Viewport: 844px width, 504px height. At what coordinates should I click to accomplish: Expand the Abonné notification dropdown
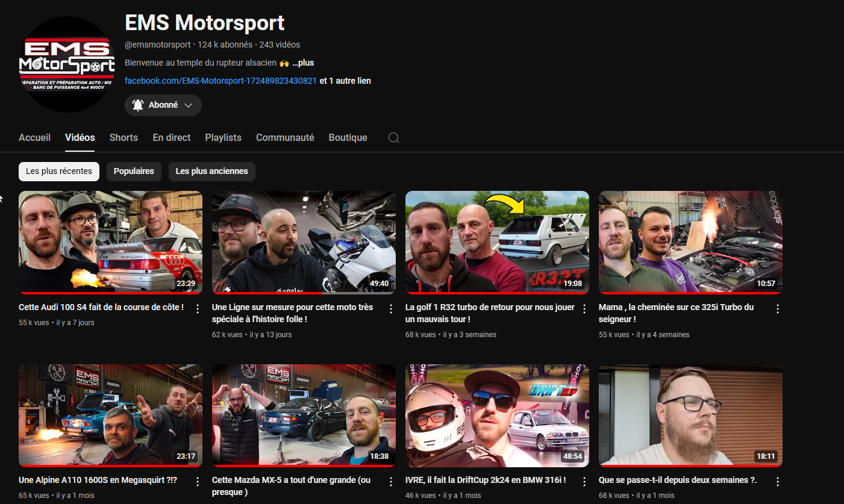(163, 105)
